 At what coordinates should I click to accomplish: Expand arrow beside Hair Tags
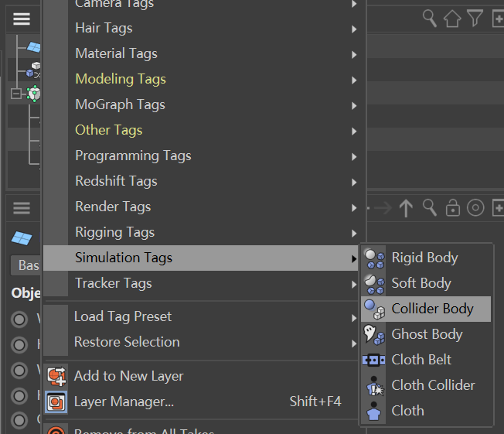pyautogui.click(x=354, y=29)
